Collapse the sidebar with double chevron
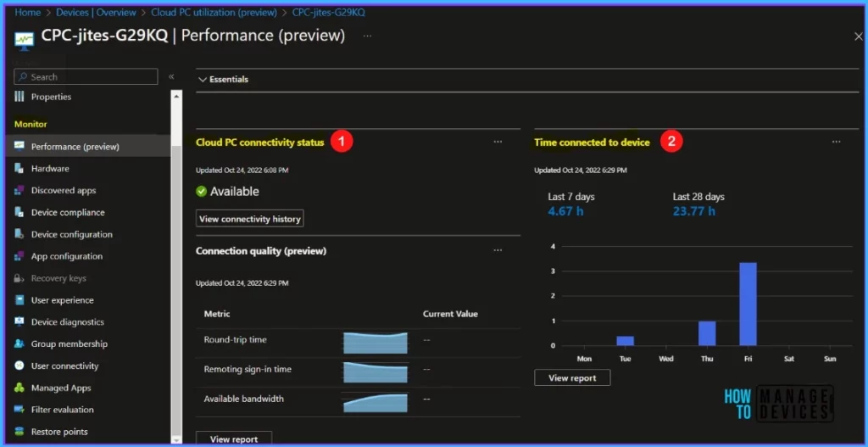 (x=171, y=77)
